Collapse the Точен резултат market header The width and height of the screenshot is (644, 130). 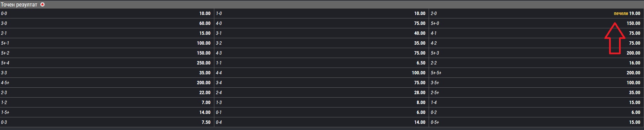point(322,5)
